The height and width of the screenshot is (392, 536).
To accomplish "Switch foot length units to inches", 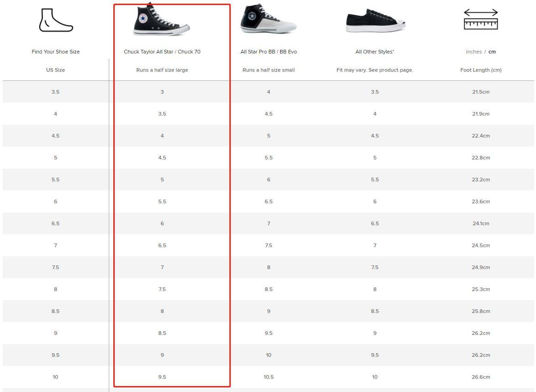I will [473, 52].
